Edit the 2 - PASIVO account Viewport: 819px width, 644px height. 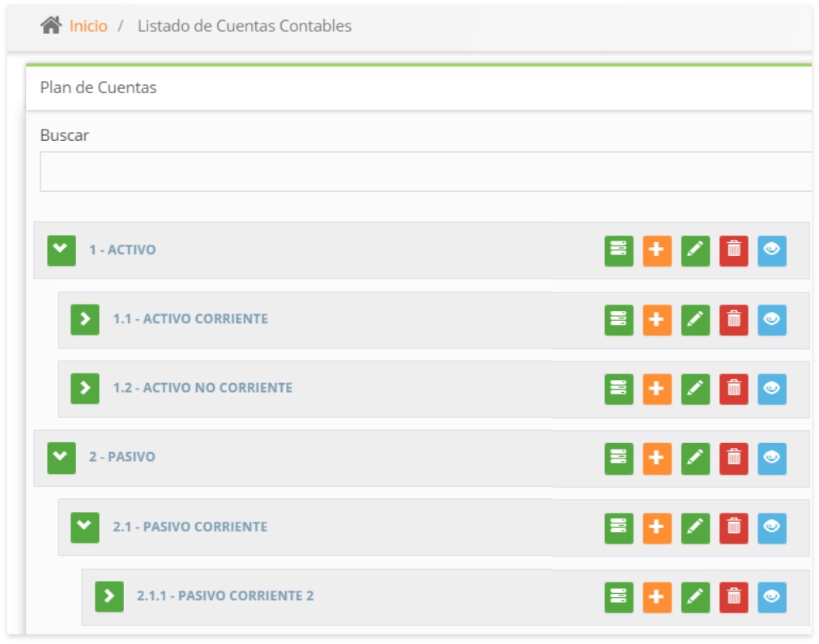696,458
